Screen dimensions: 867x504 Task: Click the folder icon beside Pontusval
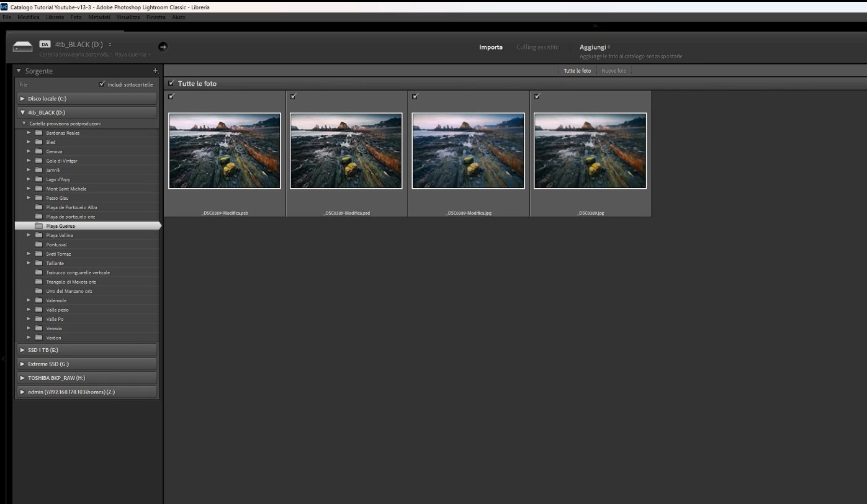click(x=39, y=244)
